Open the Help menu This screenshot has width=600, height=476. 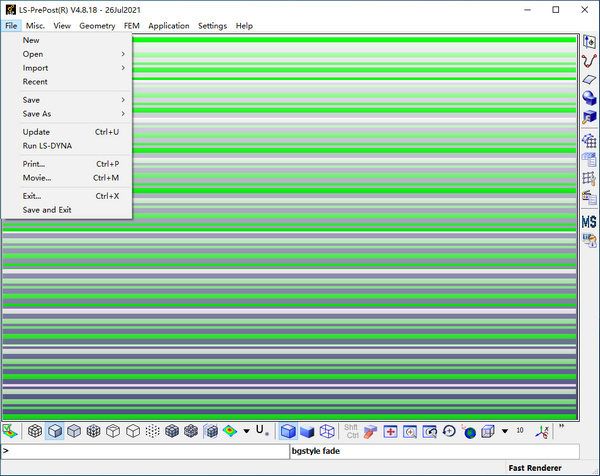click(244, 26)
